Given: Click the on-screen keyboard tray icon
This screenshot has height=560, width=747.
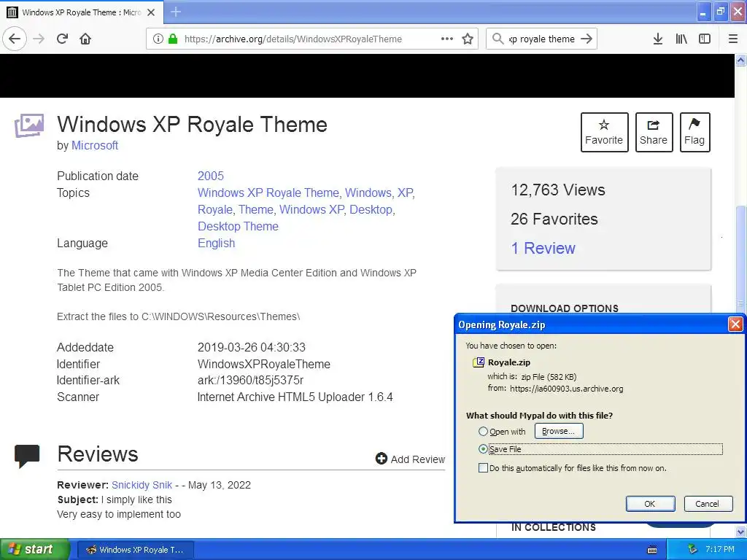Looking at the screenshot, I should 653,550.
